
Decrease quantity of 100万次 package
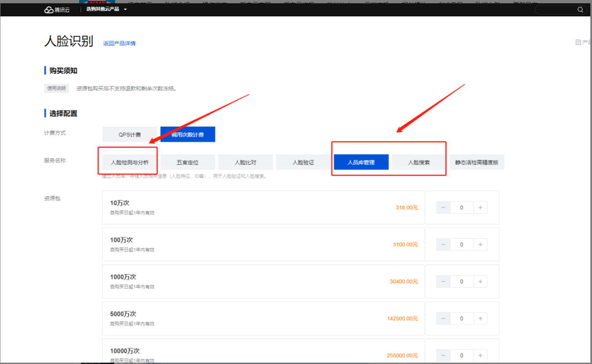[443, 244]
